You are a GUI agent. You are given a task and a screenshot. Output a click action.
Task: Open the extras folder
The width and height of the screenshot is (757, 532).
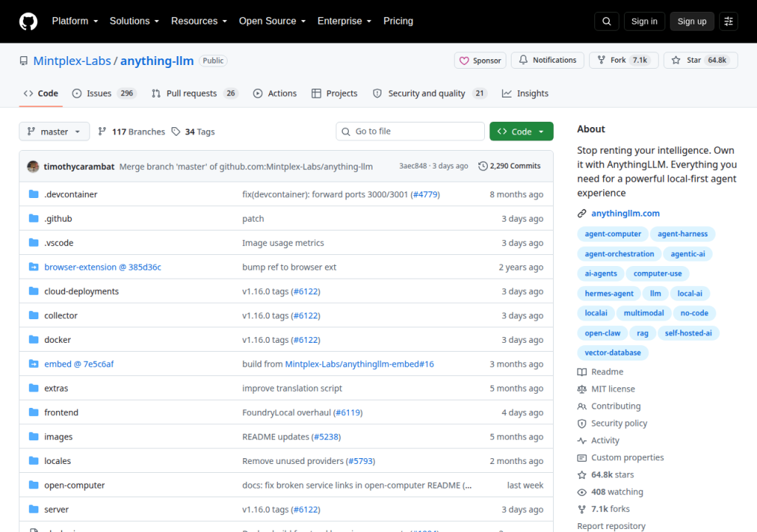[56, 388]
